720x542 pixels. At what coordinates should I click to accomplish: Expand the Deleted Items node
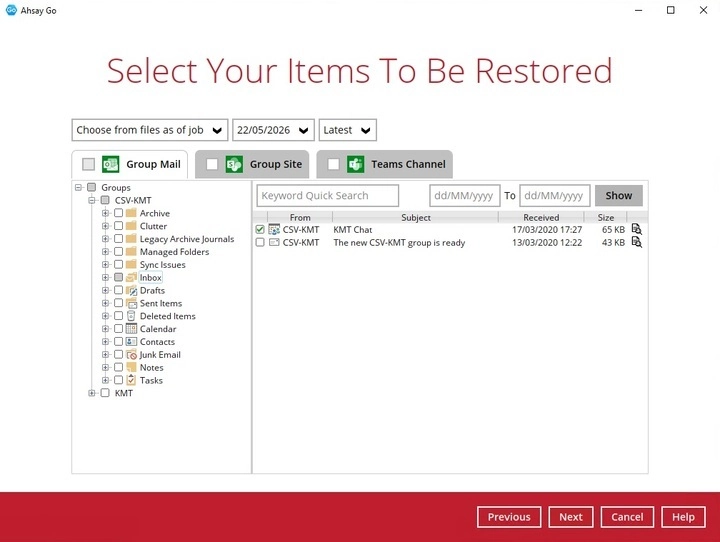pyautogui.click(x=105, y=316)
